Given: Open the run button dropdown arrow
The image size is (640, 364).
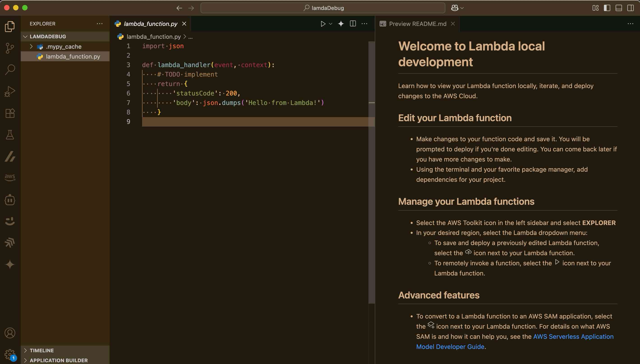Looking at the screenshot, I should (330, 24).
